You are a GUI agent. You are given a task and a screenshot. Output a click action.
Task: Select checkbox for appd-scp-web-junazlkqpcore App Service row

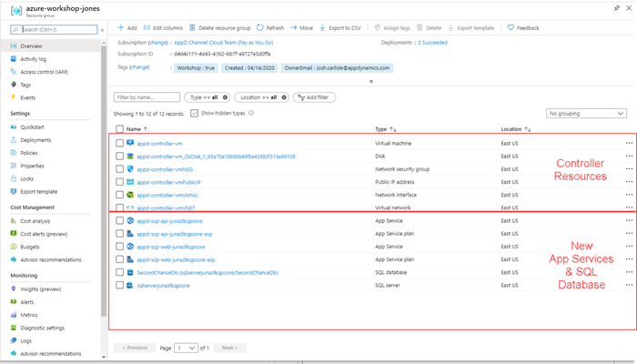click(x=119, y=247)
